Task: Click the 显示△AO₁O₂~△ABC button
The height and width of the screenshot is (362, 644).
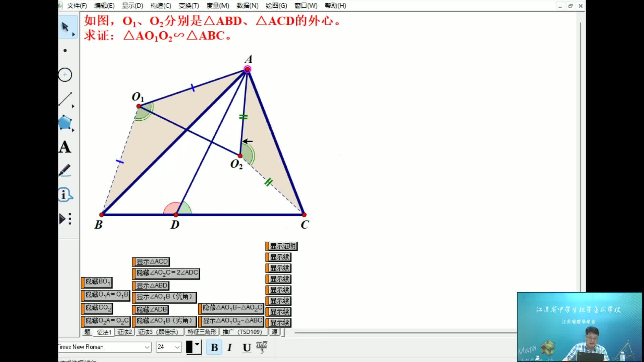Action: coord(232,321)
